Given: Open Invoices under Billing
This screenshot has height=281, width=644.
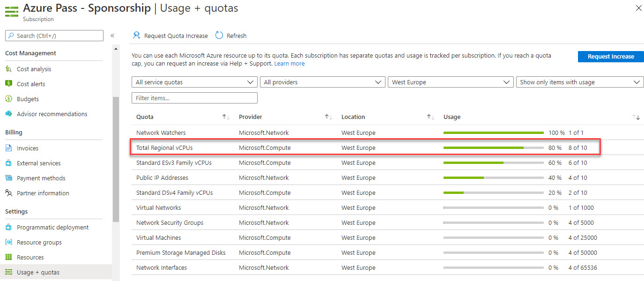Looking at the screenshot, I should tap(28, 148).
